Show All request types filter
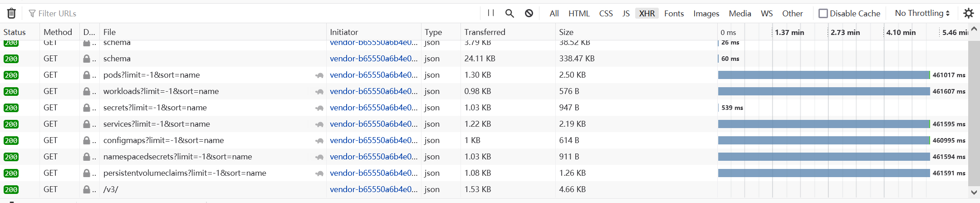980x203 pixels. 554,14
